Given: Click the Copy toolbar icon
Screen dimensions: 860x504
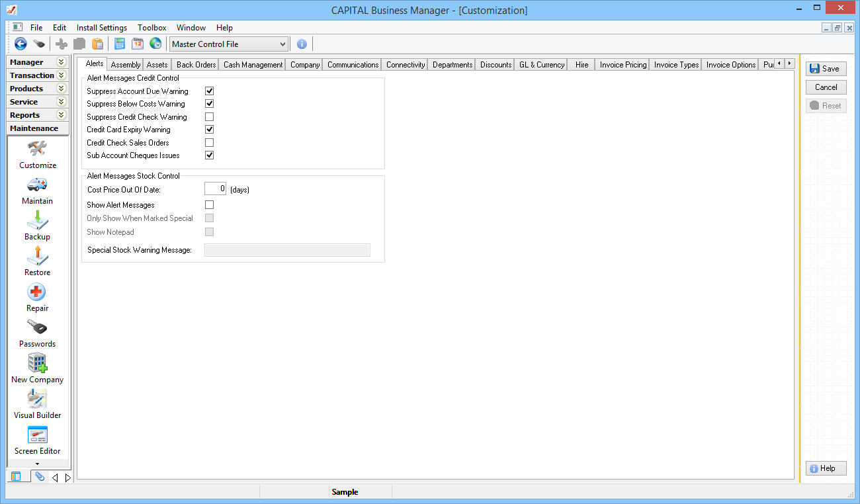Looking at the screenshot, I should 79,44.
